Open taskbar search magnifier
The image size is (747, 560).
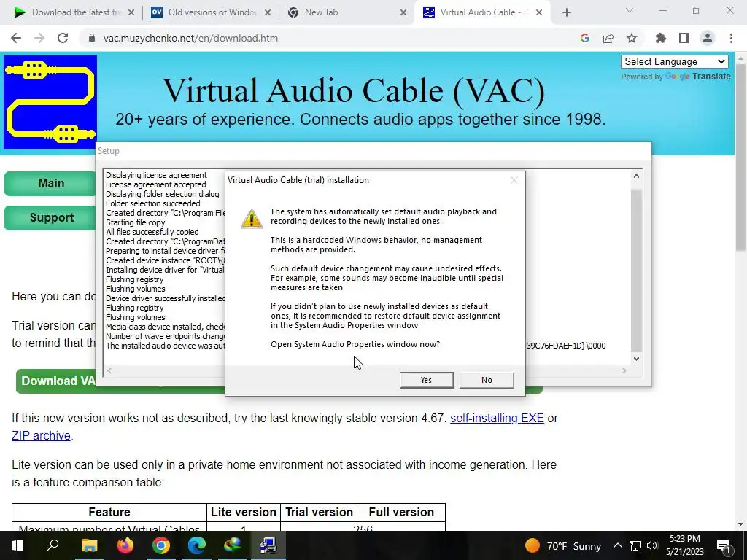[x=53, y=545]
